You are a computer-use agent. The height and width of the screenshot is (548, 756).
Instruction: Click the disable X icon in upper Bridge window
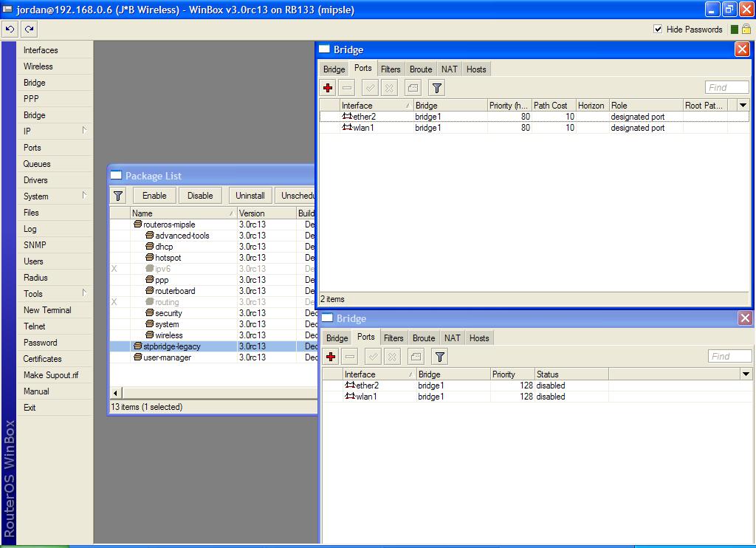[389, 88]
